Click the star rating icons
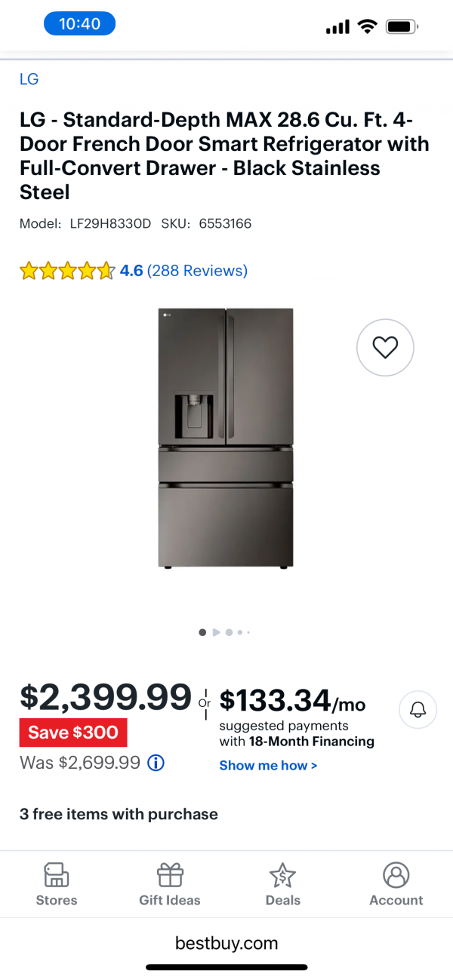The height and width of the screenshot is (980, 453). pyautogui.click(x=67, y=270)
